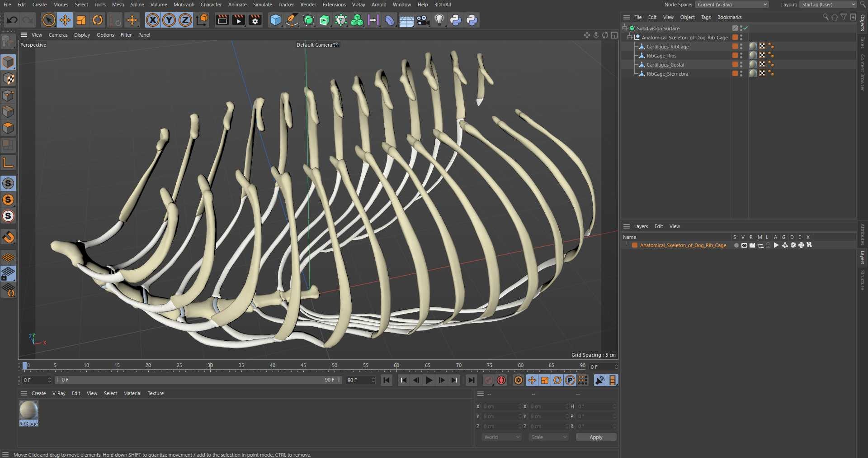Click the X position input field

point(501,406)
